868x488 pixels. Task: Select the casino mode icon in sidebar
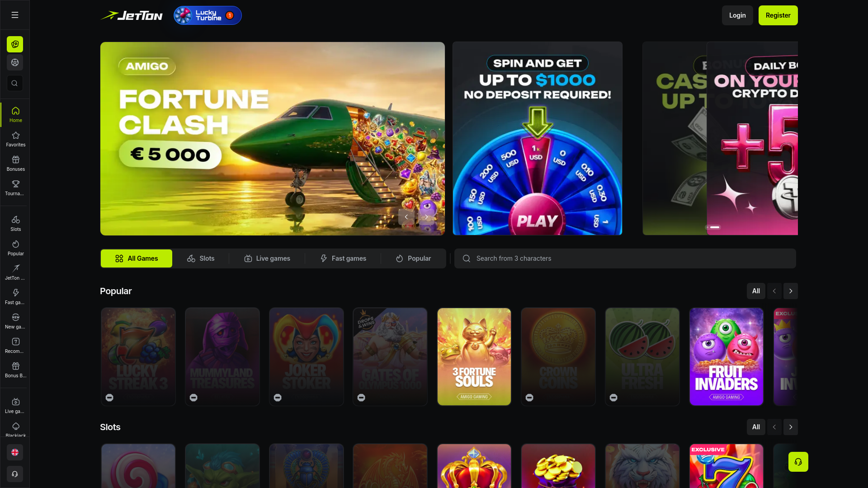tap(15, 44)
